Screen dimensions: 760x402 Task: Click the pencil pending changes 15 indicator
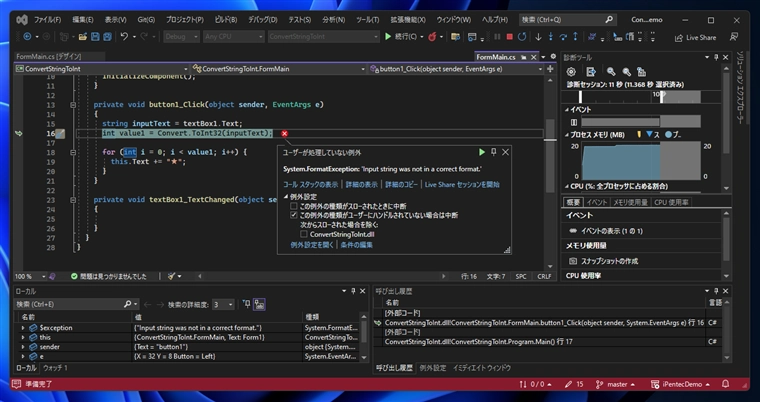[x=574, y=384]
